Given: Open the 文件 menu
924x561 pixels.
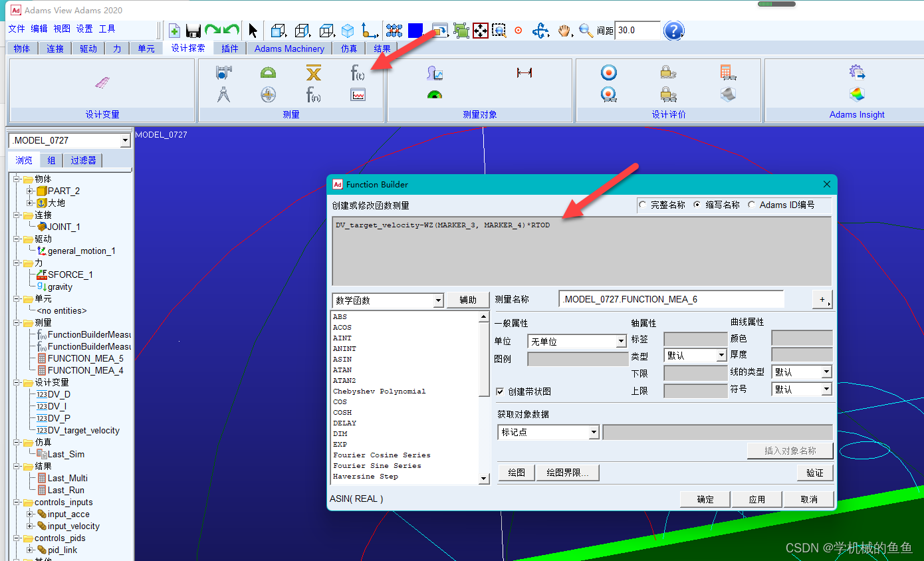Looking at the screenshot, I should (17, 29).
